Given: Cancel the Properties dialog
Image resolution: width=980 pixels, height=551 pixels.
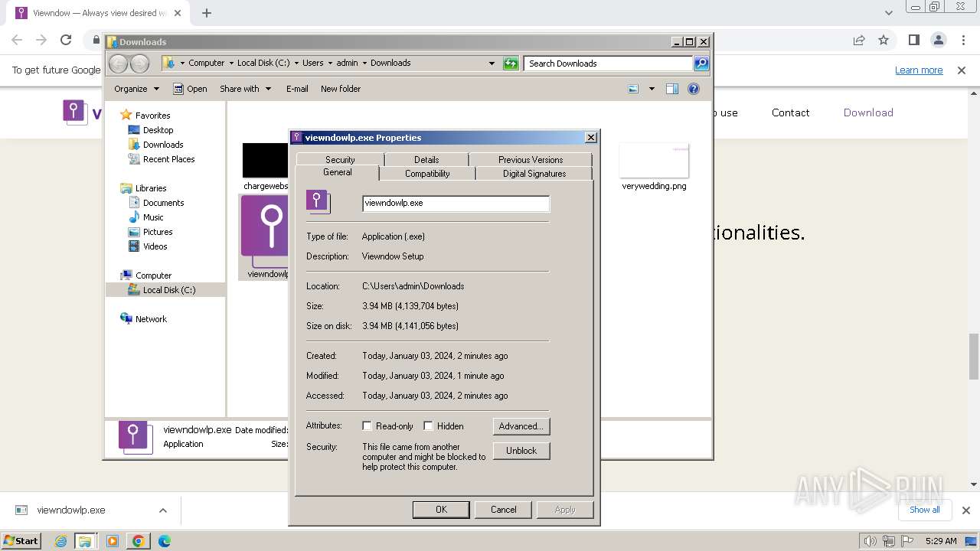Looking at the screenshot, I should 503,510.
